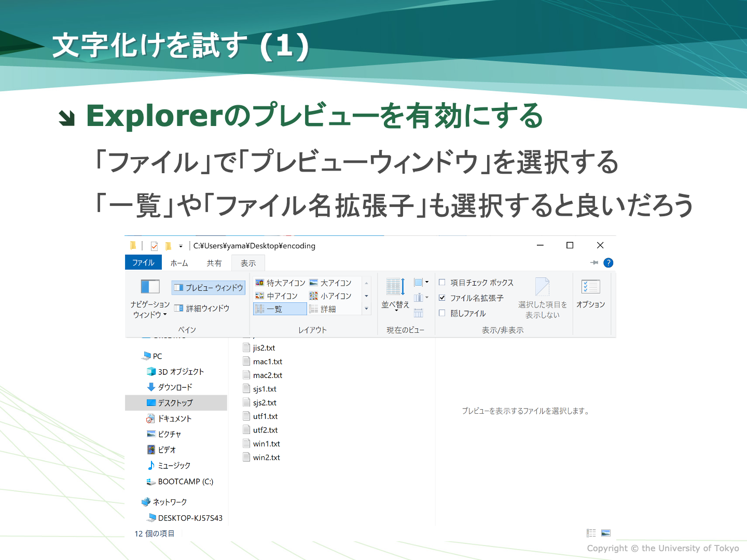
Task: Uncheck the ファイル名拡張子 checkbox
Action: [442, 298]
